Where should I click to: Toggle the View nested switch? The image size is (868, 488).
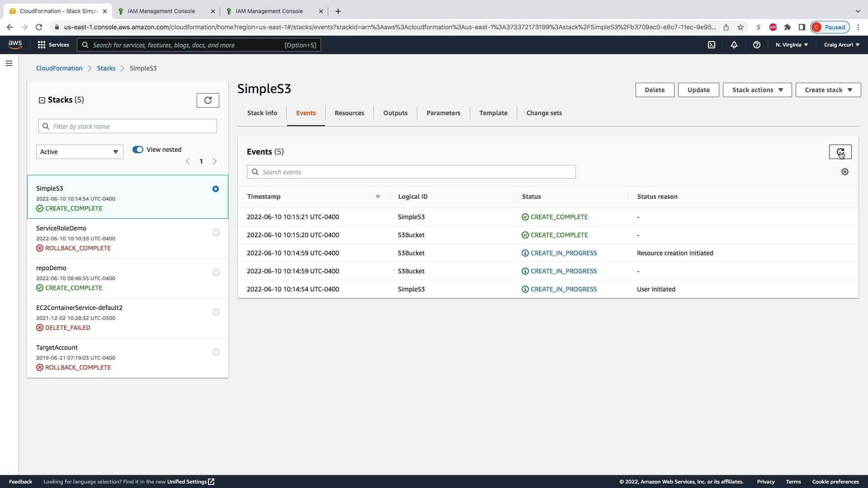[138, 150]
